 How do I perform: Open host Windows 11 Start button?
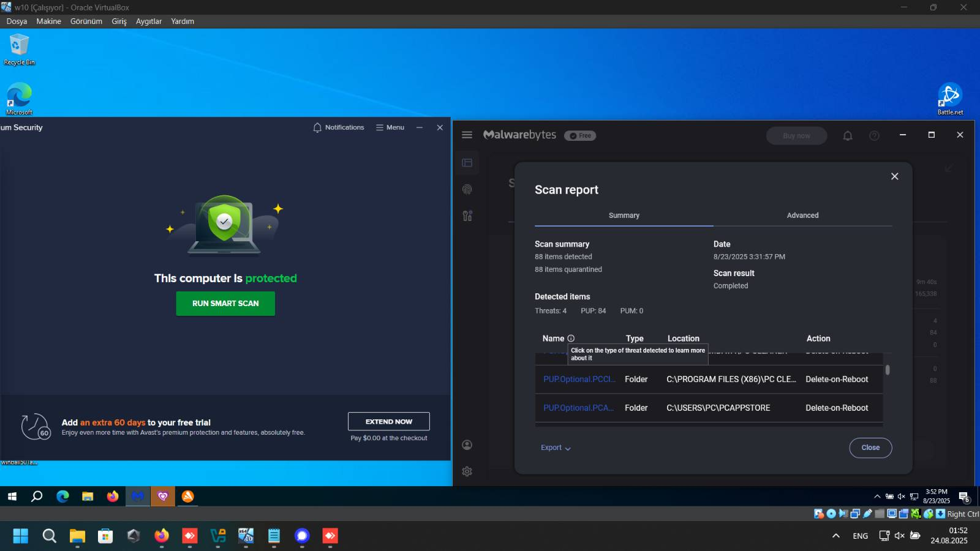coord(20,536)
